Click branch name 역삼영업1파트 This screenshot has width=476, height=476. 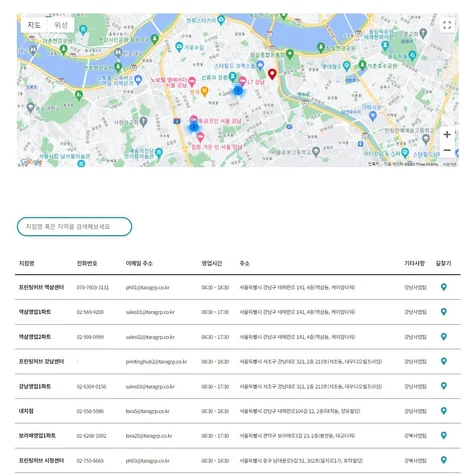(35, 312)
